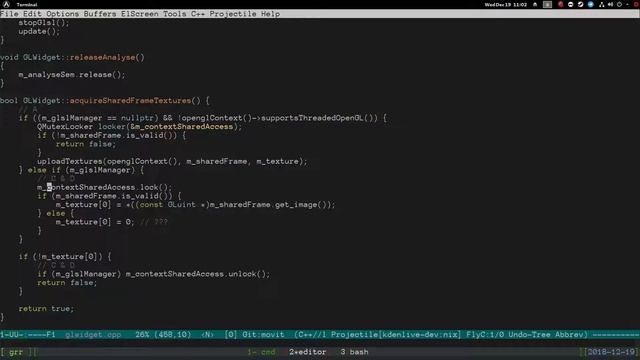
Task: Click supportsThreadedOpenGL() in the if condition
Action: click(x=319, y=118)
